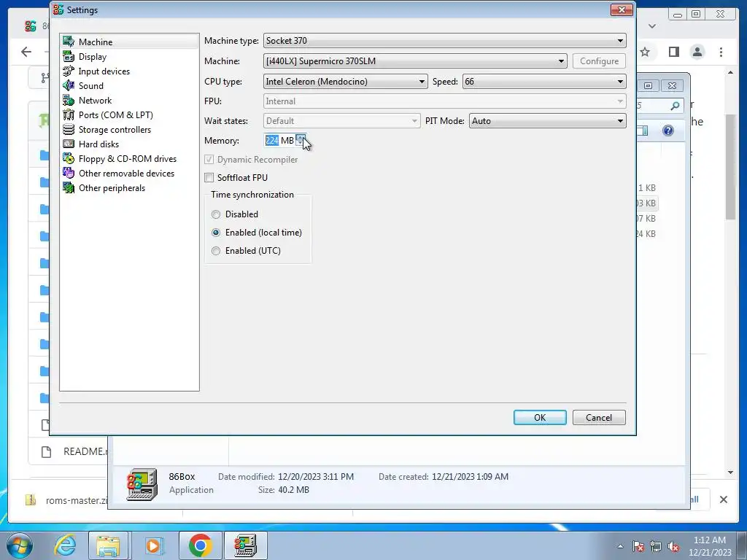Image resolution: width=747 pixels, height=560 pixels.
Task: Click the 86Box taskbar button
Action: [x=245, y=545]
